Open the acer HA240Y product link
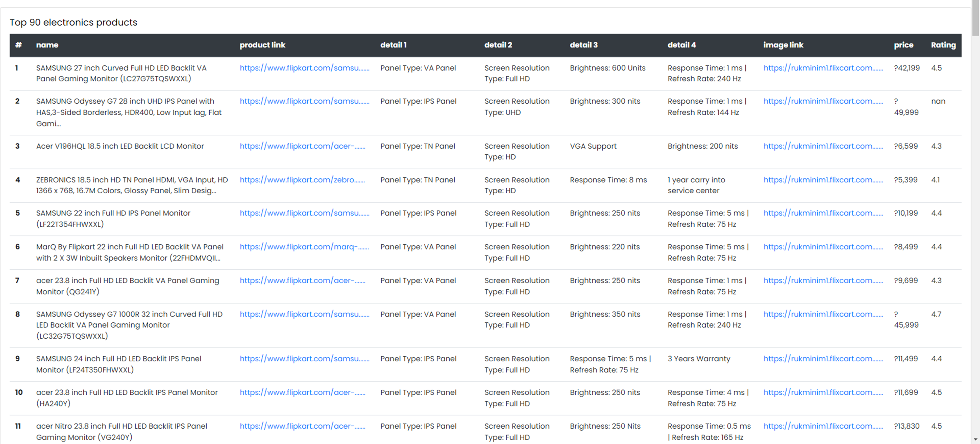The image size is (980, 444). [x=302, y=392]
